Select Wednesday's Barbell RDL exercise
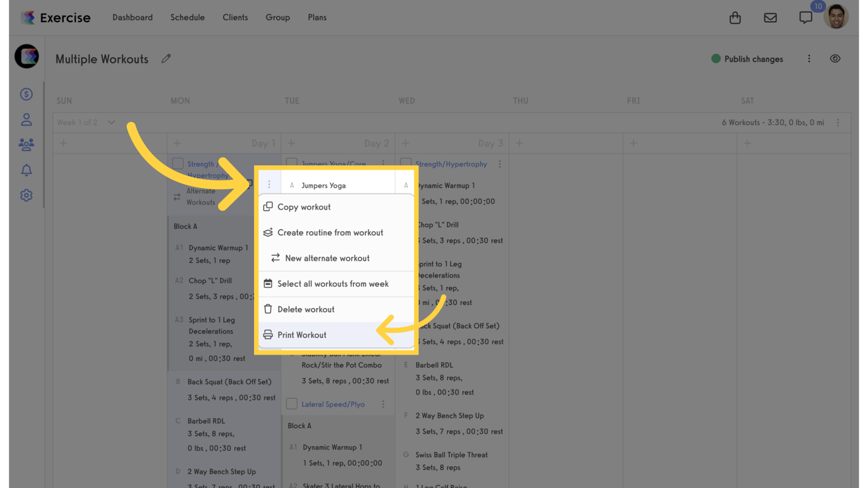This screenshot has width=868, height=488. [434, 365]
